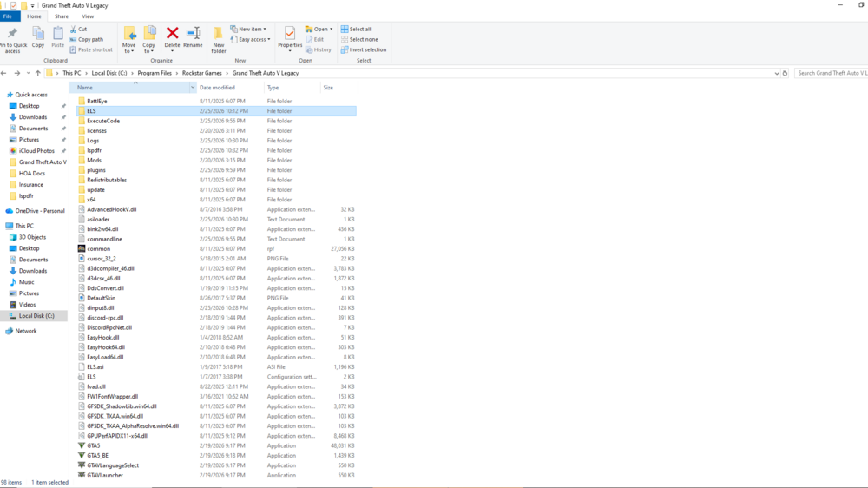Click Select none in ribbon
Viewport: 868px width, 488px height.
tap(359, 39)
